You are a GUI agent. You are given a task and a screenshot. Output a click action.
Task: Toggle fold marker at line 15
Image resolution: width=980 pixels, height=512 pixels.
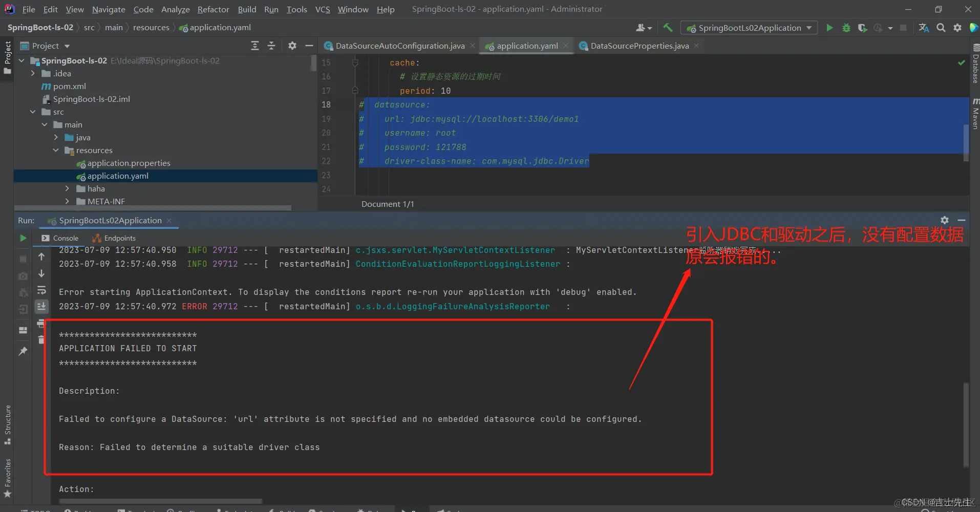(355, 62)
